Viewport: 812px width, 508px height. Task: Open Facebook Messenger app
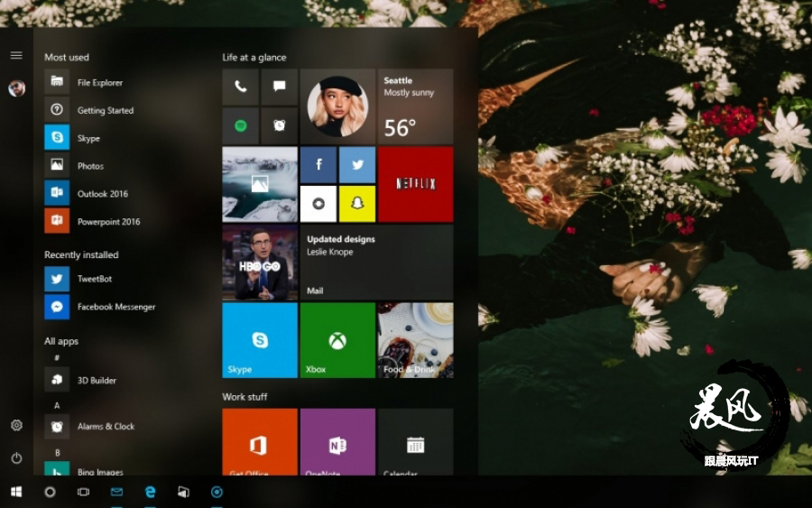pyautogui.click(x=99, y=307)
